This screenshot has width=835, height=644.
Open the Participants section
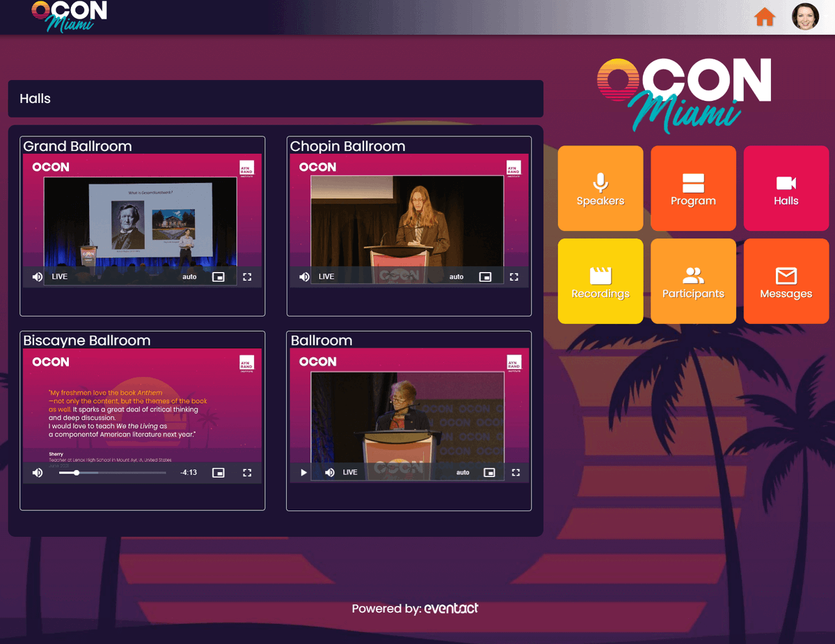(x=693, y=281)
